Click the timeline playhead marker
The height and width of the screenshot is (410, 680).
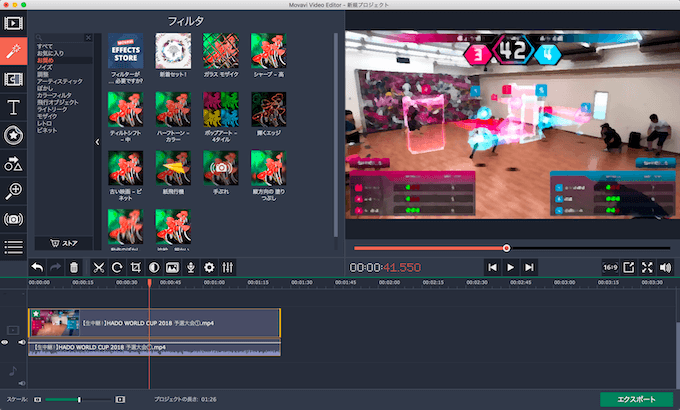click(x=150, y=282)
